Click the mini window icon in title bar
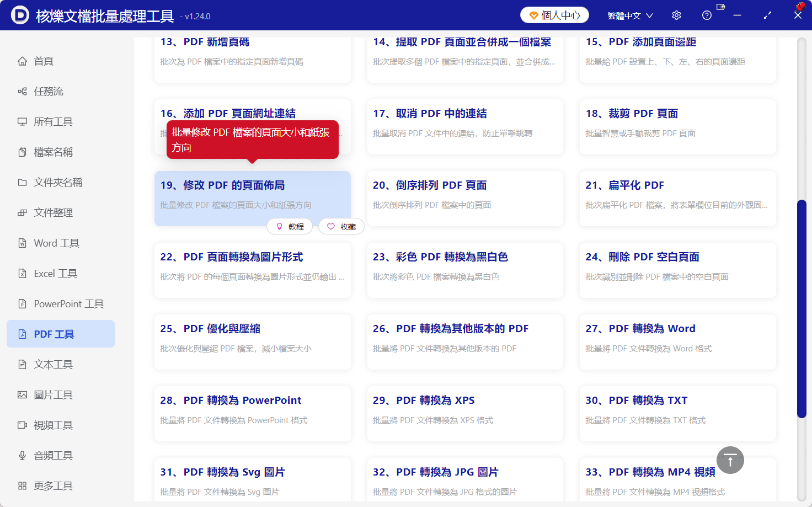The width and height of the screenshot is (812, 507). pos(720,7)
